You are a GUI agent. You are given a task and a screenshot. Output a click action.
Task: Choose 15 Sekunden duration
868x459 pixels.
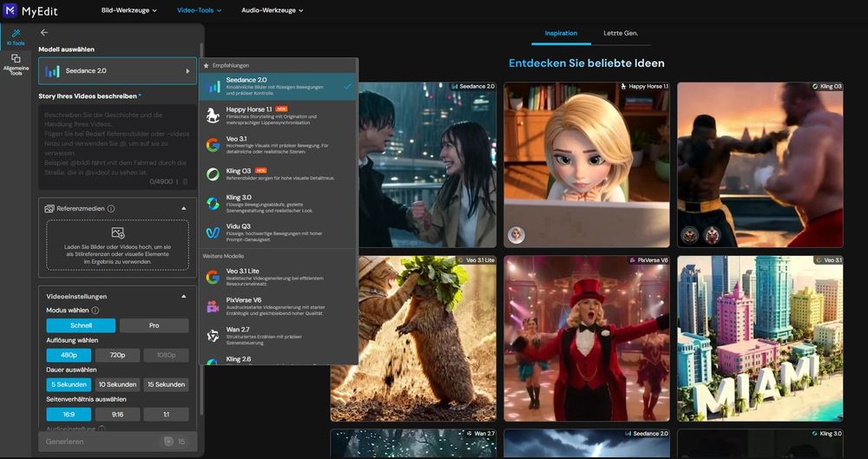(x=166, y=384)
